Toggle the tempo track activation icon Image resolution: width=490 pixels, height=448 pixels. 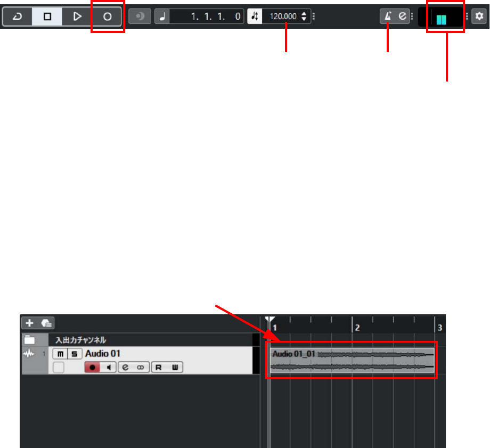(255, 17)
